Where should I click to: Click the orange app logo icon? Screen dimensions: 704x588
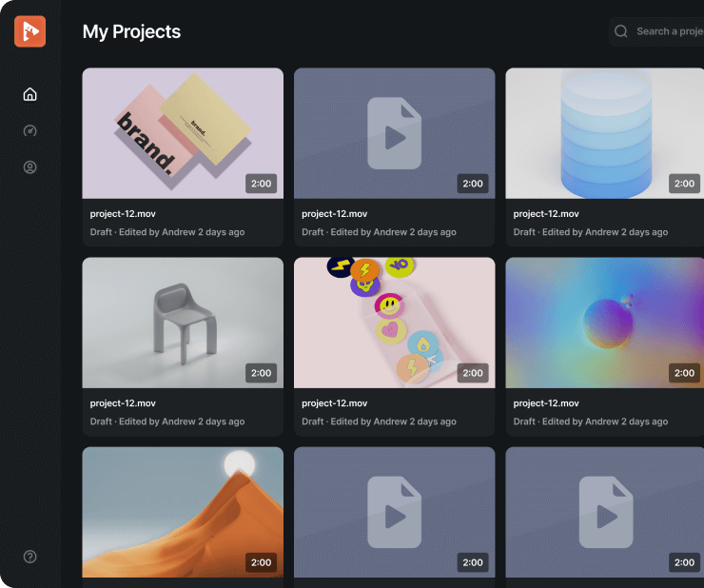pos(29,31)
